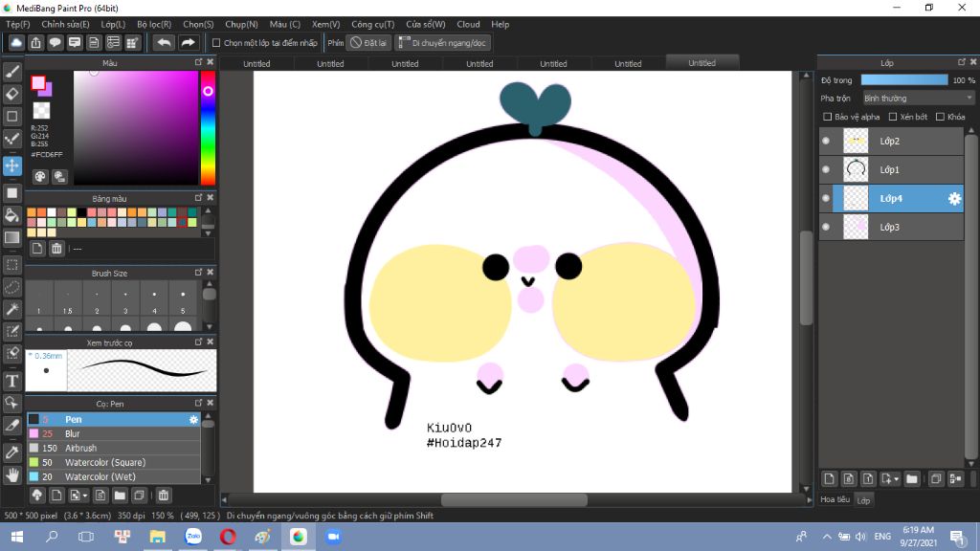
Task: Select the rectangular Select tool
Action: coord(11,265)
